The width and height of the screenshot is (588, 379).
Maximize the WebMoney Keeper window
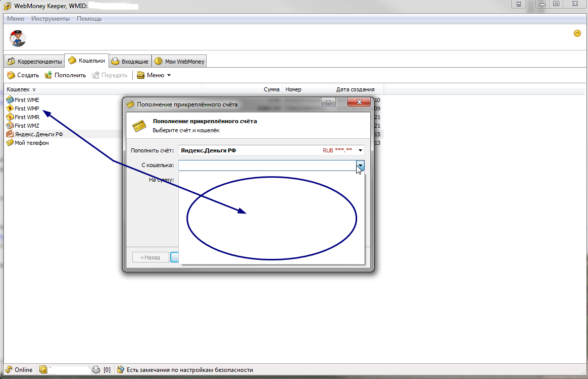(556, 4)
